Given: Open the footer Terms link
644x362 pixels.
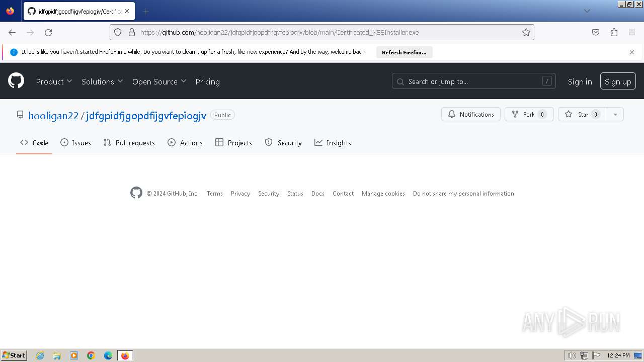Looking at the screenshot, I should [214, 194].
